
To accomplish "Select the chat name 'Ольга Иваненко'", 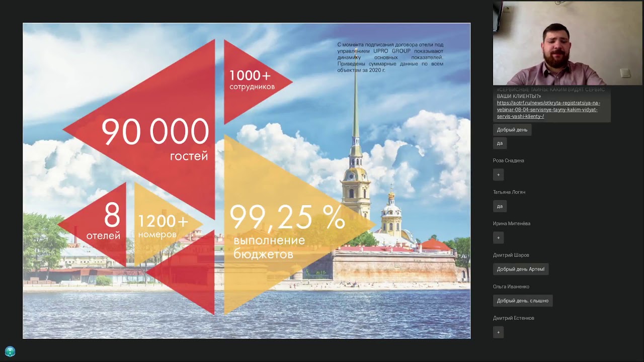I will (511, 287).
